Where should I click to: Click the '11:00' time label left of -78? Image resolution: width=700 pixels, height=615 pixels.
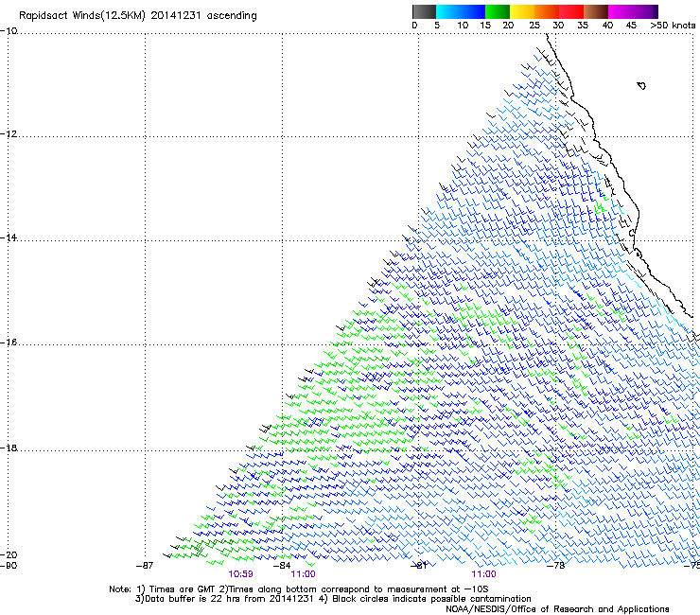click(484, 574)
